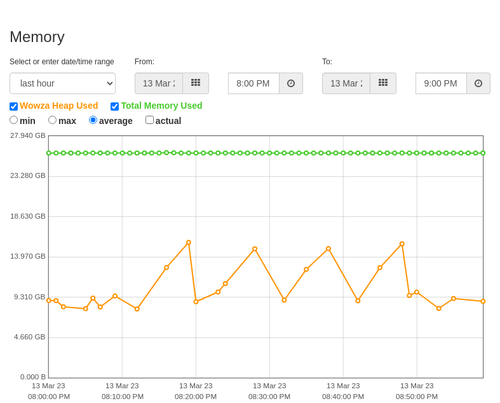Open the From time clock picker icon
Image resolution: width=500 pixels, height=403 pixels.
[x=291, y=83]
